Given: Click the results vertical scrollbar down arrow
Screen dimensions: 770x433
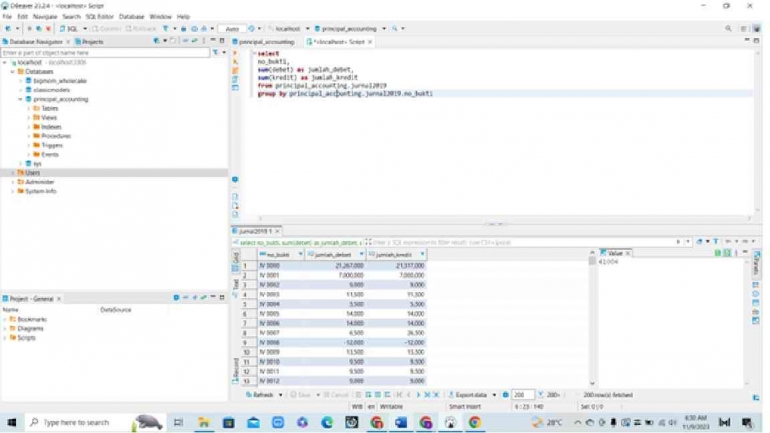Looking at the screenshot, I should click(x=592, y=383).
